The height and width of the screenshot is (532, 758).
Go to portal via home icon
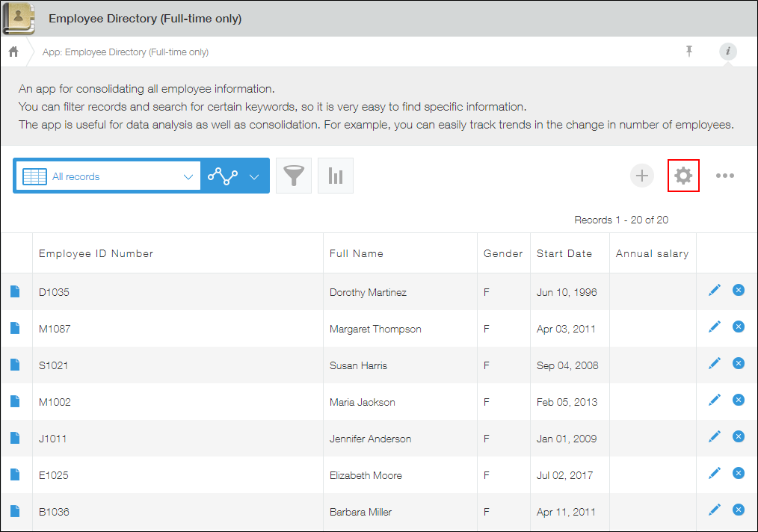click(x=13, y=52)
